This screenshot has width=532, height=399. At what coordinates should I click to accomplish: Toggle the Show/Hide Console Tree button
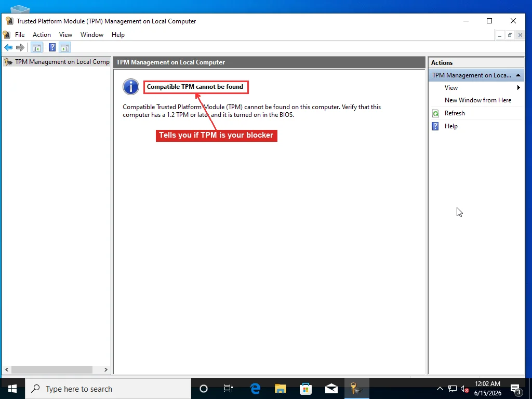[37, 47]
